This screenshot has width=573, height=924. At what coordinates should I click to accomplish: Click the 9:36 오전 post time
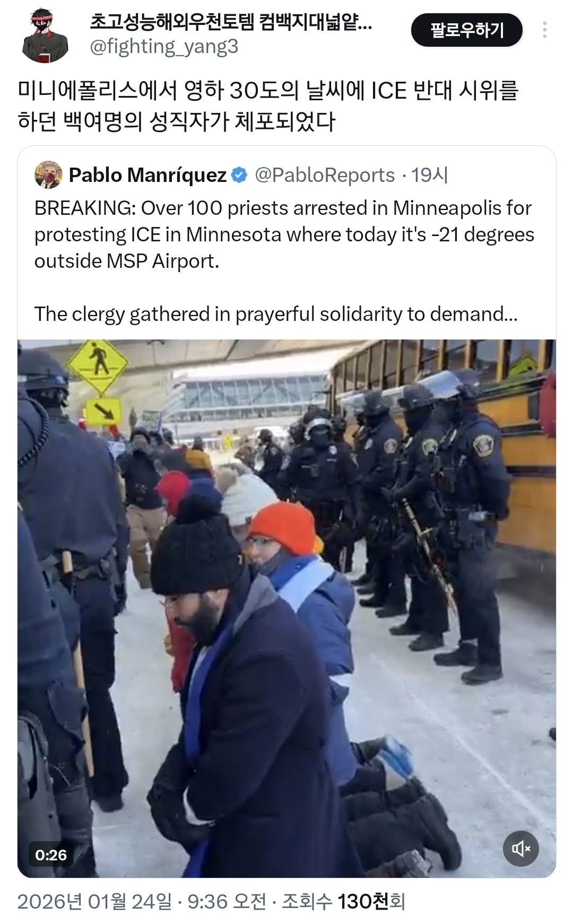tap(227, 901)
